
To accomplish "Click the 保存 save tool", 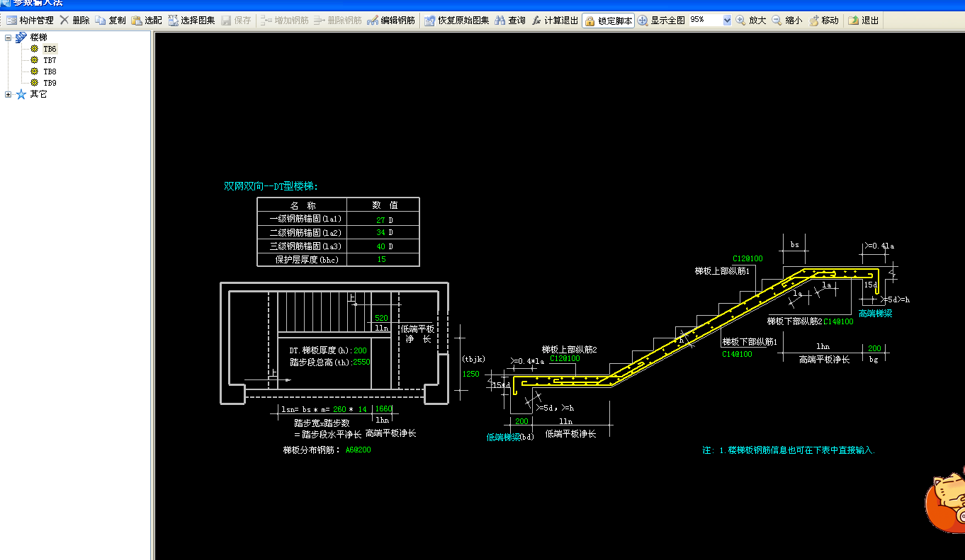I will click(x=236, y=21).
